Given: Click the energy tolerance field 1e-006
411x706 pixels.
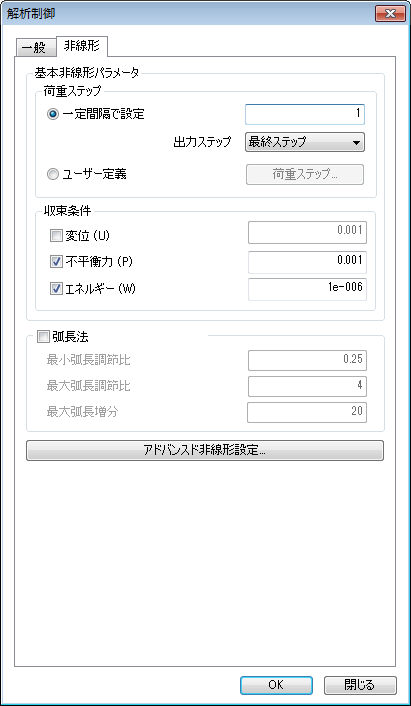Looking at the screenshot, I should (x=307, y=290).
